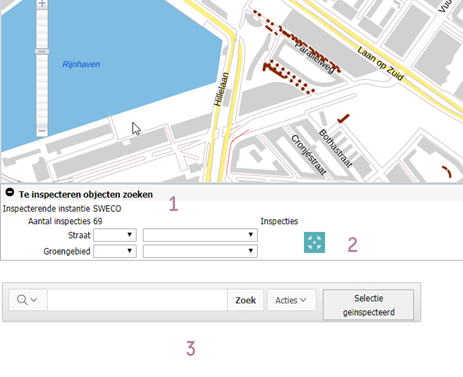Collapse the 'Te inspecteren objecten zoeken' section
Screen dimensions: 463x377
pyautogui.click(x=10, y=192)
